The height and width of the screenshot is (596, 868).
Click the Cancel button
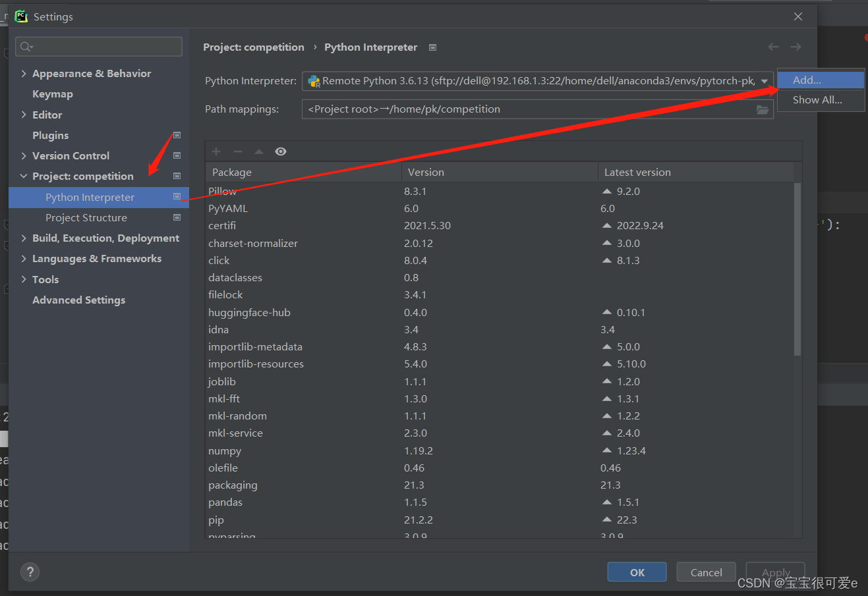point(706,572)
